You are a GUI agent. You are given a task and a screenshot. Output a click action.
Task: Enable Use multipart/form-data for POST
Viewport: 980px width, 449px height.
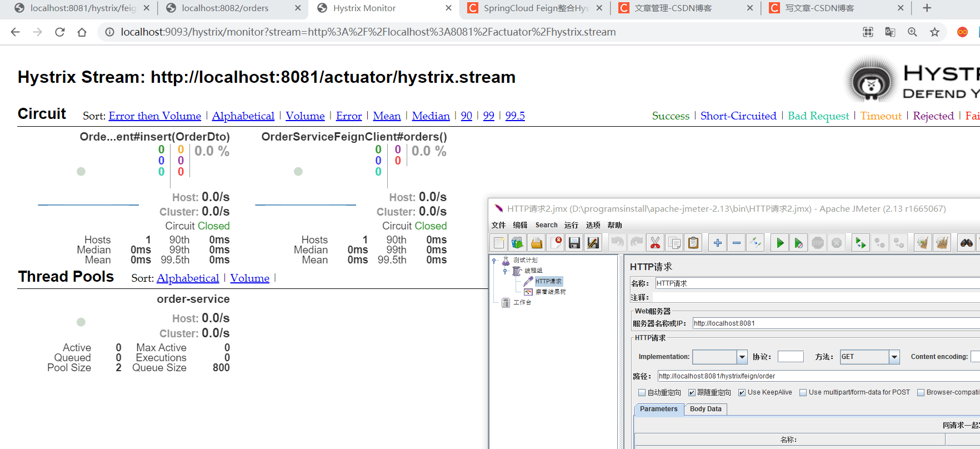click(x=803, y=392)
